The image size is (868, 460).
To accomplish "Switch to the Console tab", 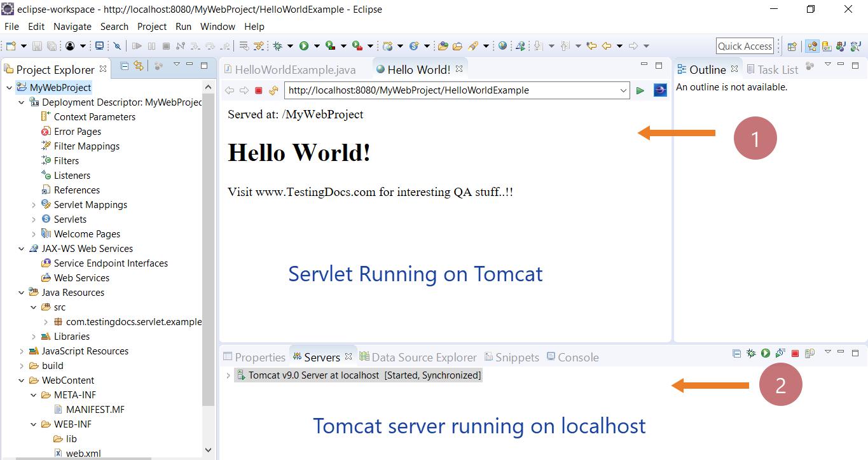I will (577, 358).
